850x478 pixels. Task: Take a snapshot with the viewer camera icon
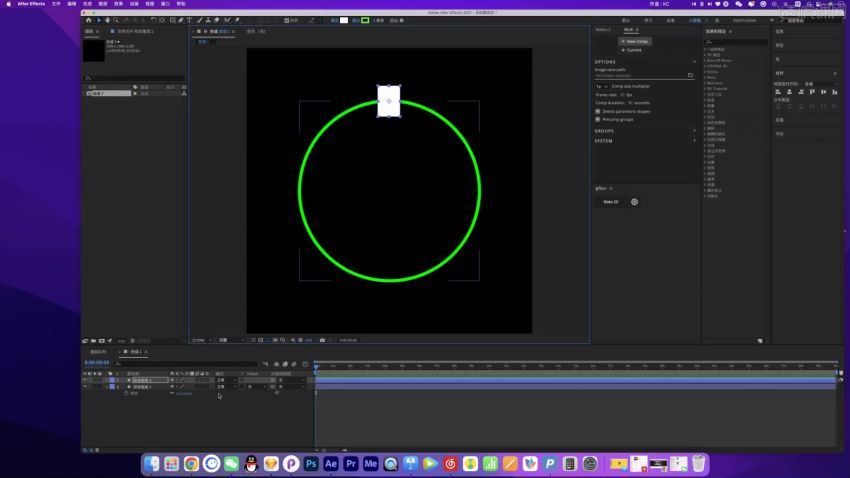click(x=322, y=340)
